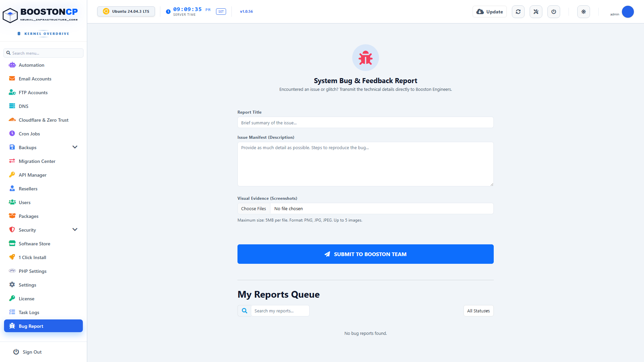Screen dimensions: 644x362
Task: Open Migration Center
Action: tap(43, 161)
